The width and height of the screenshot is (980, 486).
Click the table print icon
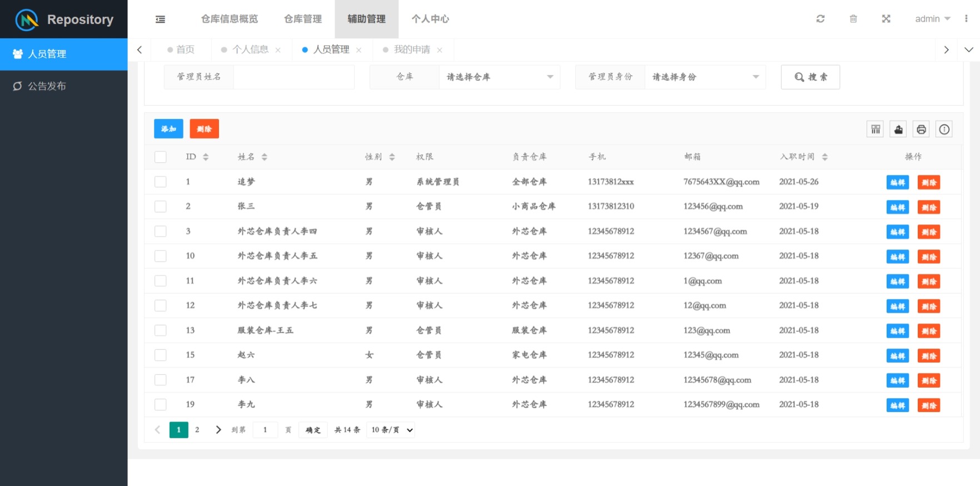pyautogui.click(x=921, y=129)
